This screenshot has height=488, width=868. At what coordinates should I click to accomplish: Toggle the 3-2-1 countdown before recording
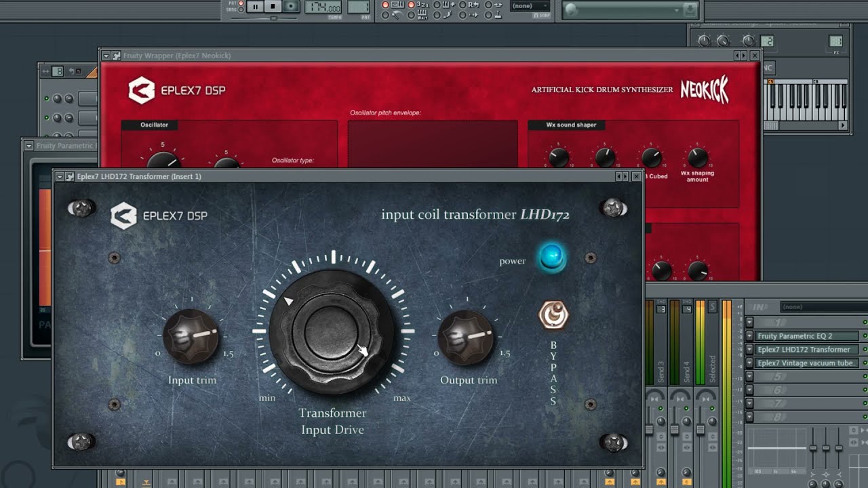pyautogui.click(x=422, y=4)
